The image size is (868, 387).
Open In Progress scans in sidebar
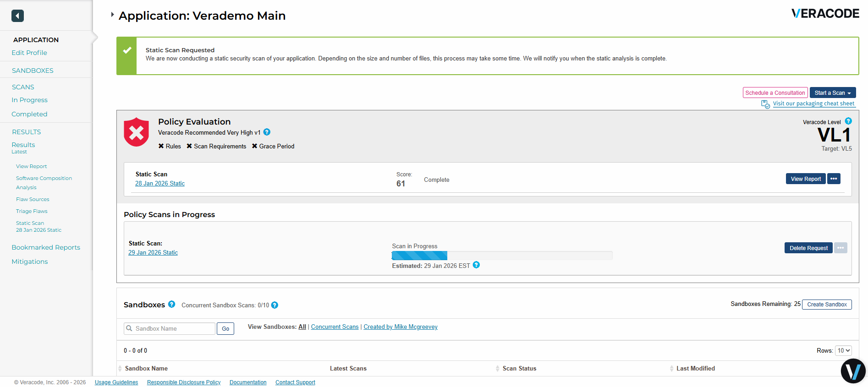(x=29, y=100)
